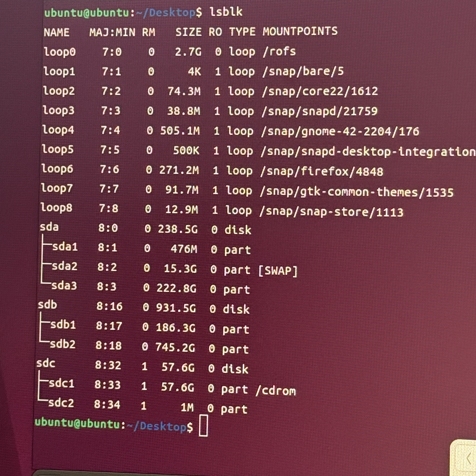Select the sdb1 partition entry

click(63, 325)
